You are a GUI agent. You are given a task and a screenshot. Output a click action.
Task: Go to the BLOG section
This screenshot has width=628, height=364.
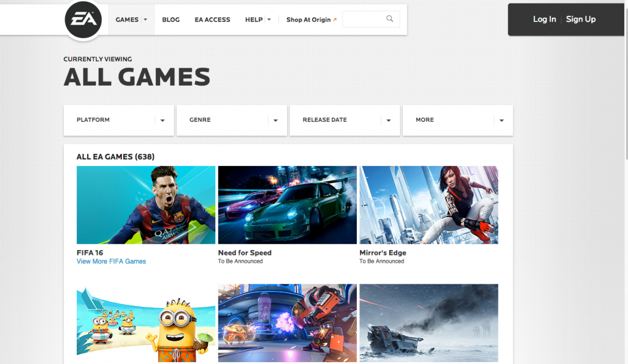point(170,19)
